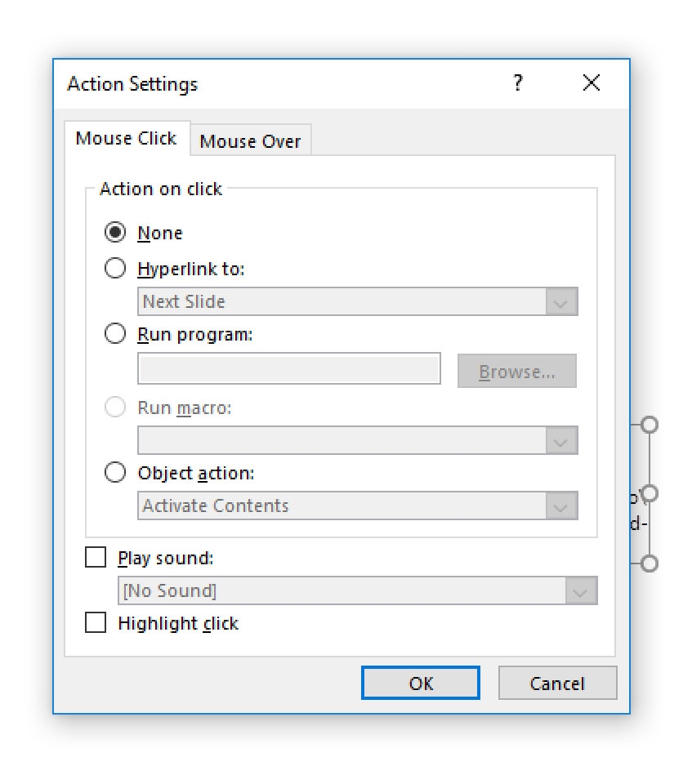This screenshot has height=784, width=692.
Task: Click the top-right shape resize handle
Action: tap(650, 425)
